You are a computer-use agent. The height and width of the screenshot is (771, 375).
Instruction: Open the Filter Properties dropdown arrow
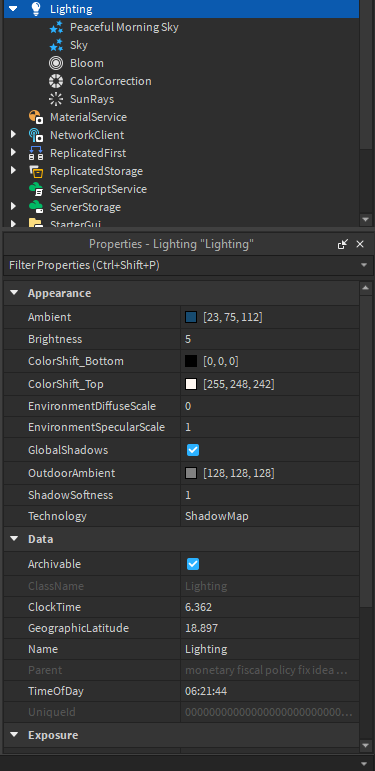[364, 265]
